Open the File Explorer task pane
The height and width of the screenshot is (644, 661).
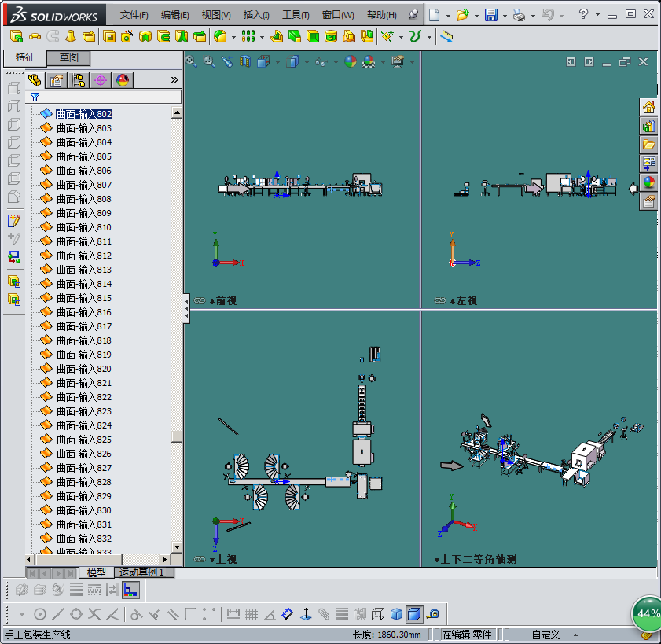click(x=648, y=145)
